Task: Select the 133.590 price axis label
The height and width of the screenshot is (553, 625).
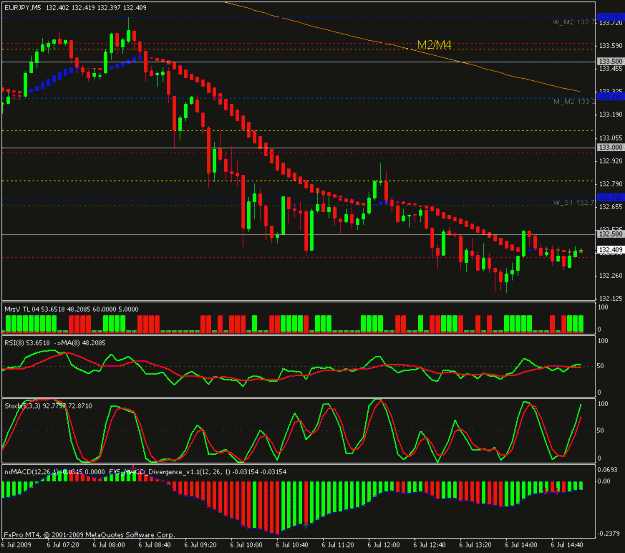Action: 610,46
